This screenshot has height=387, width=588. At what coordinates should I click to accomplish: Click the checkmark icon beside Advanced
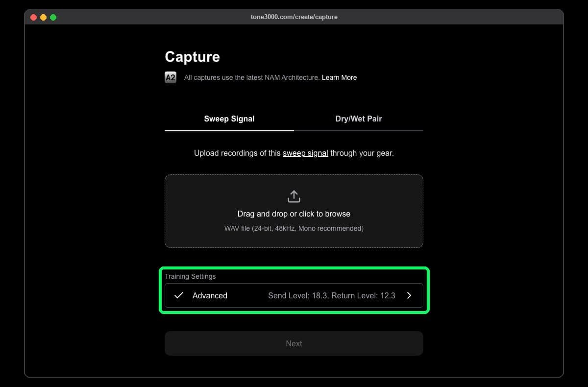179,295
